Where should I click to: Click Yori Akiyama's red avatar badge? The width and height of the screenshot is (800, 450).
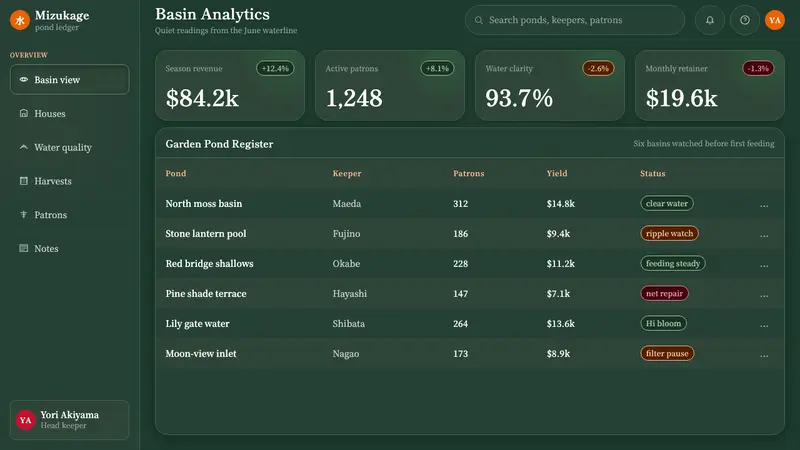click(26, 420)
